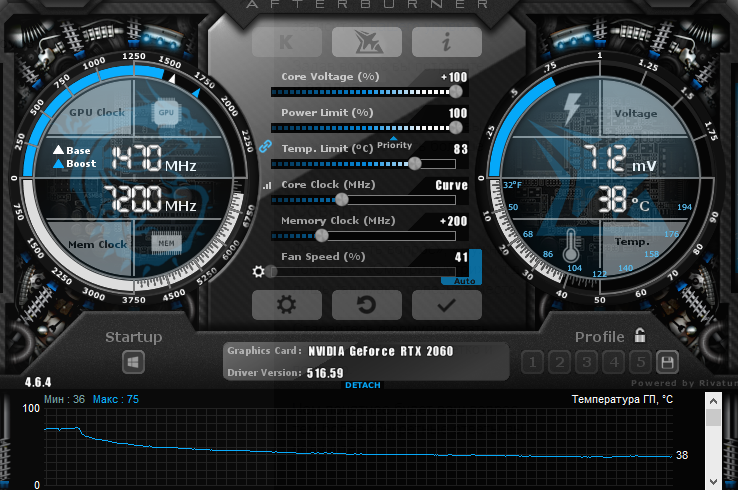
Task: Select profile slot 2
Action: coord(560,362)
